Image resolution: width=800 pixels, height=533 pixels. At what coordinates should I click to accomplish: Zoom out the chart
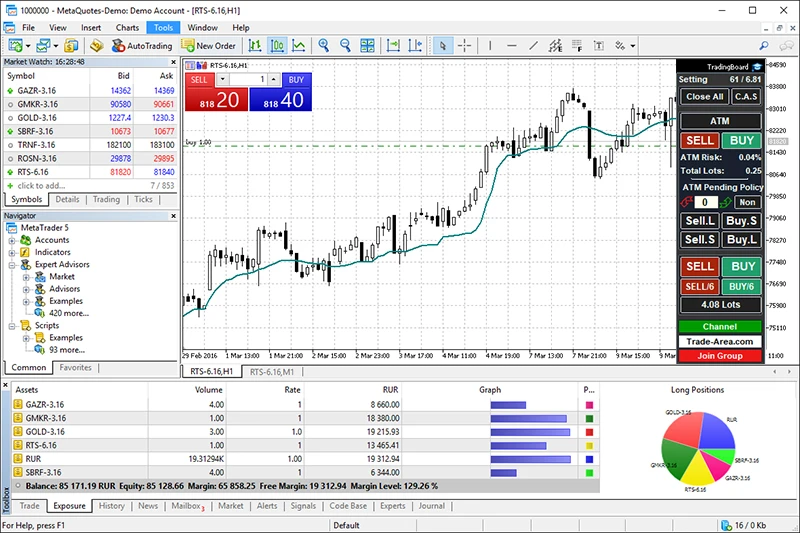point(345,46)
